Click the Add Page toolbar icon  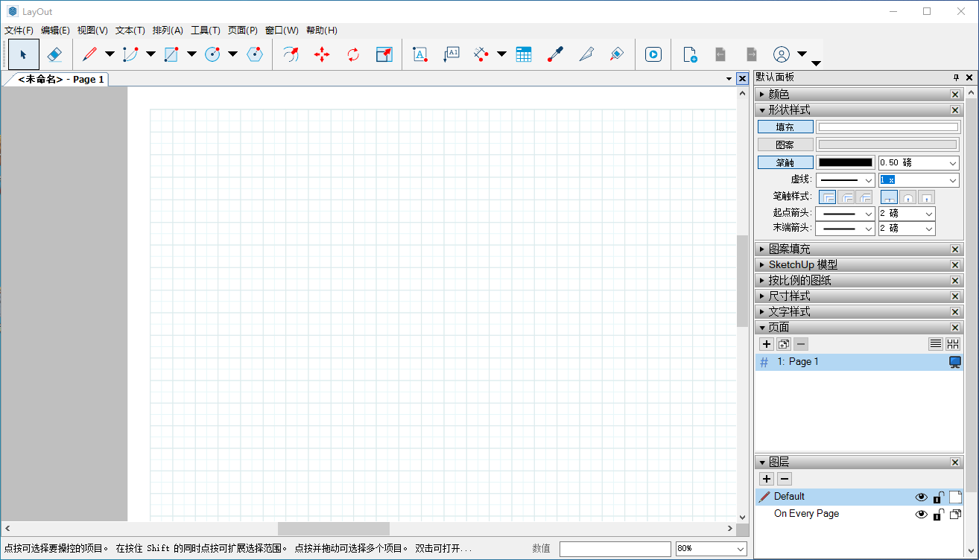click(x=690, y=54)
